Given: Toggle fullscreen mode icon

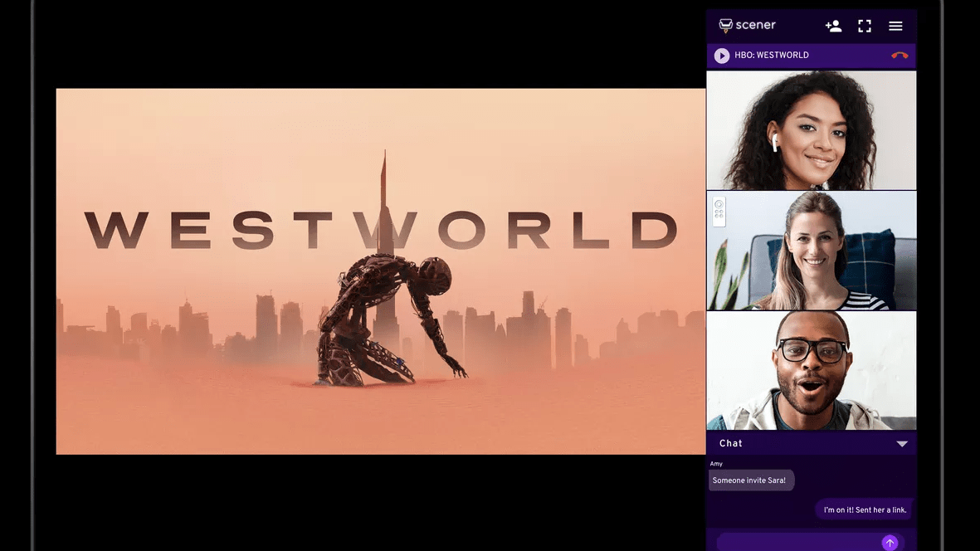Looking at the screenshot, I should point(865,26).
